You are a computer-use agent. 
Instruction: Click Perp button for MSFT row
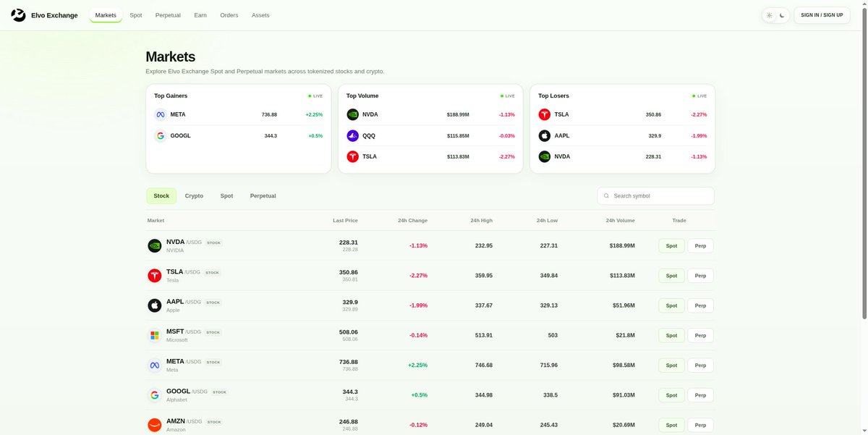[x=700, y=335]
